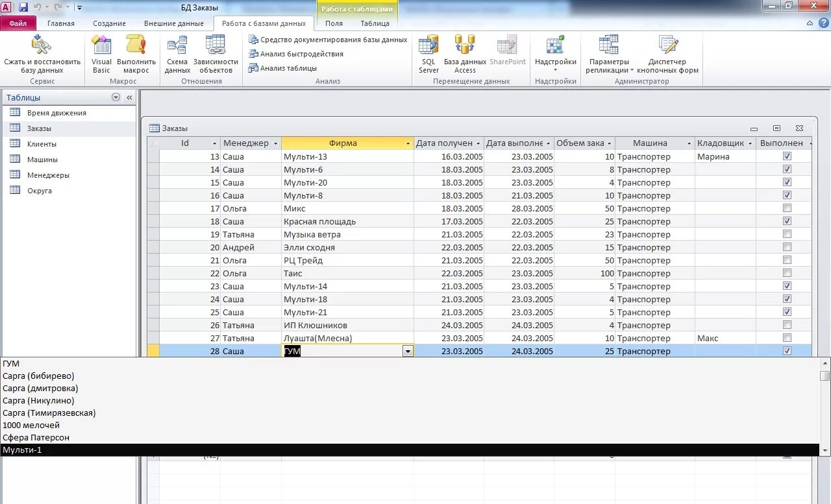
Task: Toggle Выполнен checkbox for order 27
Action: tap(787, 338)
